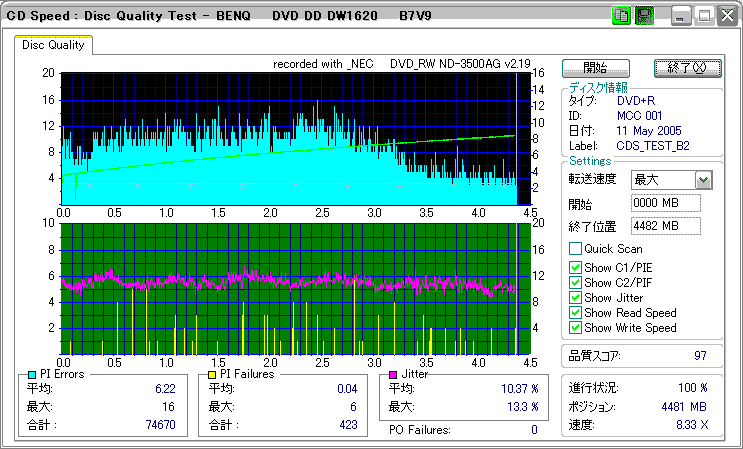Open the 転送速度 speed dropdown
The image size is (743, 449).
pos(703,180)
